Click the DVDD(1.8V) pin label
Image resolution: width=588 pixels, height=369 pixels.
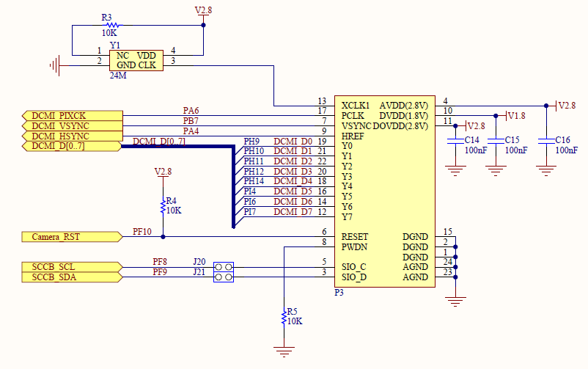[403, 116]
